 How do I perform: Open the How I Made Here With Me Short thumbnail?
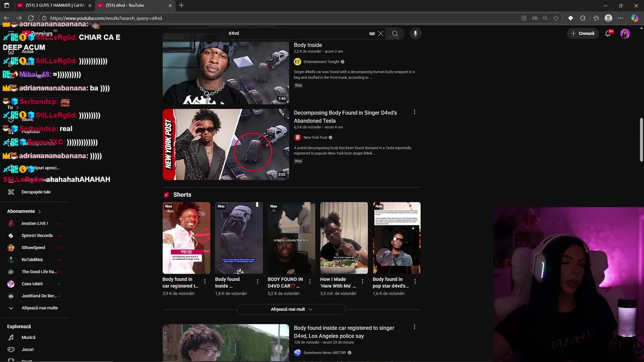[344, 238]
